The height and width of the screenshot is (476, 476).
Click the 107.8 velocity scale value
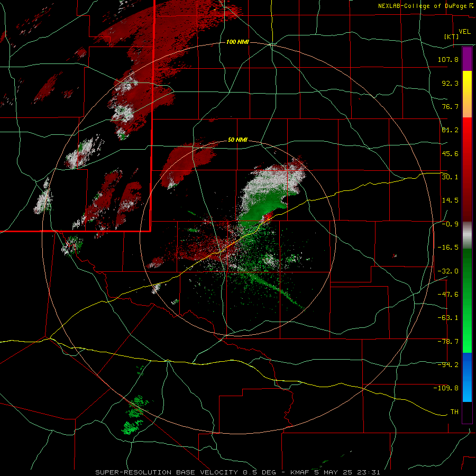pos(448,59)
